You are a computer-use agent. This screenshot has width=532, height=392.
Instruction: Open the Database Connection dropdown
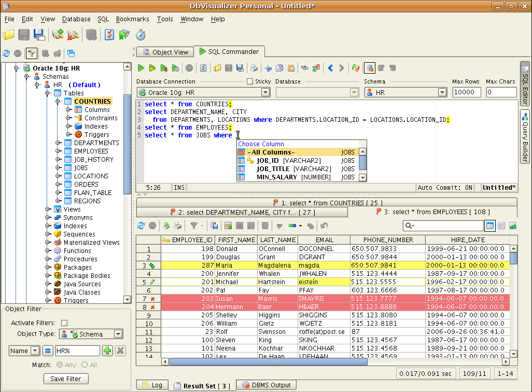pos(265,92)
